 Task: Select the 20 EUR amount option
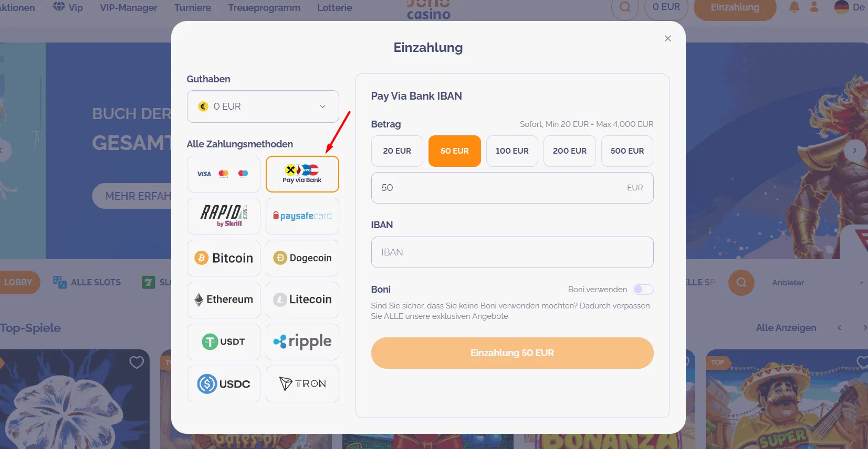pyautogui.click(x=397, y=151)
